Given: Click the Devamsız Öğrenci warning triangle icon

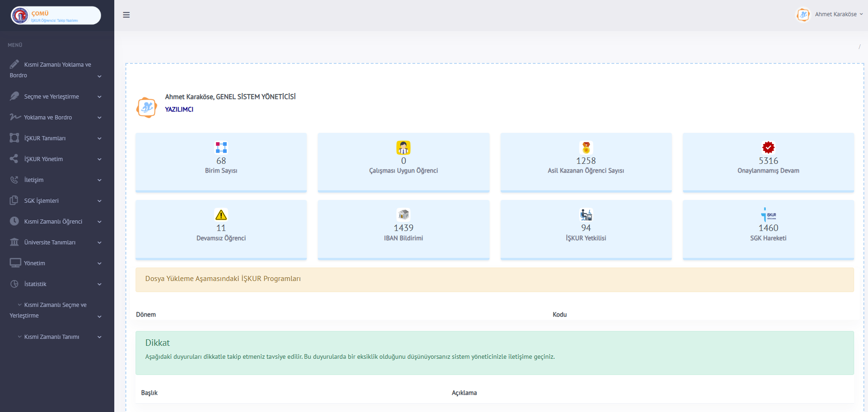Looking at the screenshot, I should click(x=221, y=215).
